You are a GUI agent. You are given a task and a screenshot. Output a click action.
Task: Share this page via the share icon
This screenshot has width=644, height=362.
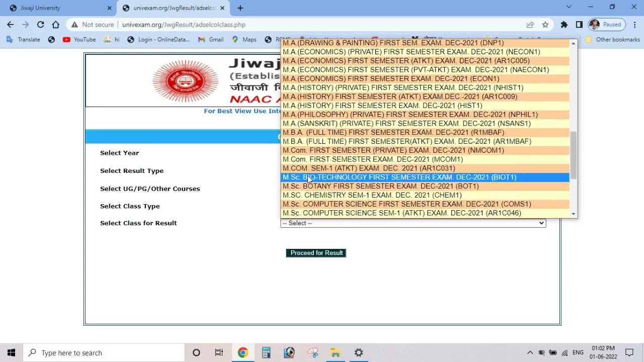click(x=530, y=24)
